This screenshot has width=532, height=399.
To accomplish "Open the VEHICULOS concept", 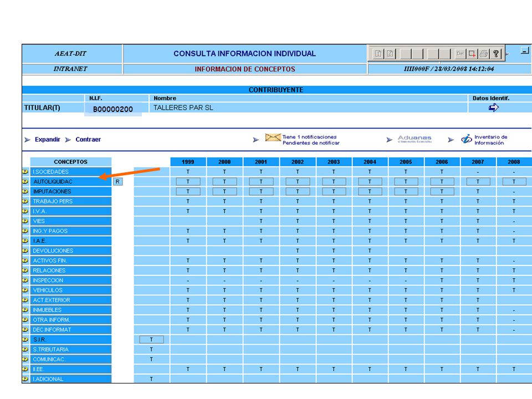I will tap(71, 290).
